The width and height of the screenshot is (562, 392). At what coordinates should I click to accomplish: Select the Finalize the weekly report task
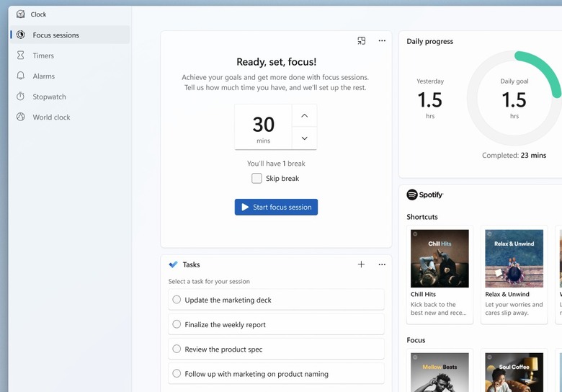(177, 324)
